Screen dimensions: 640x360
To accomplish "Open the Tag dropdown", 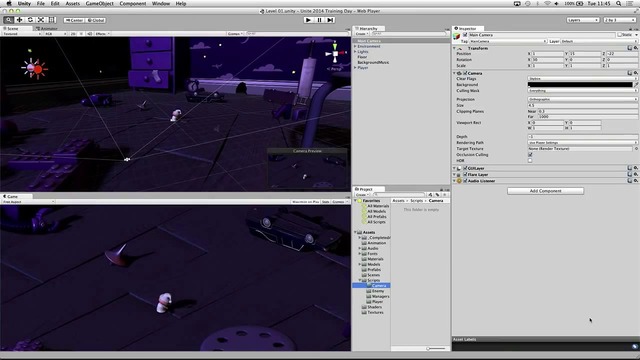I will click(507, 41).
